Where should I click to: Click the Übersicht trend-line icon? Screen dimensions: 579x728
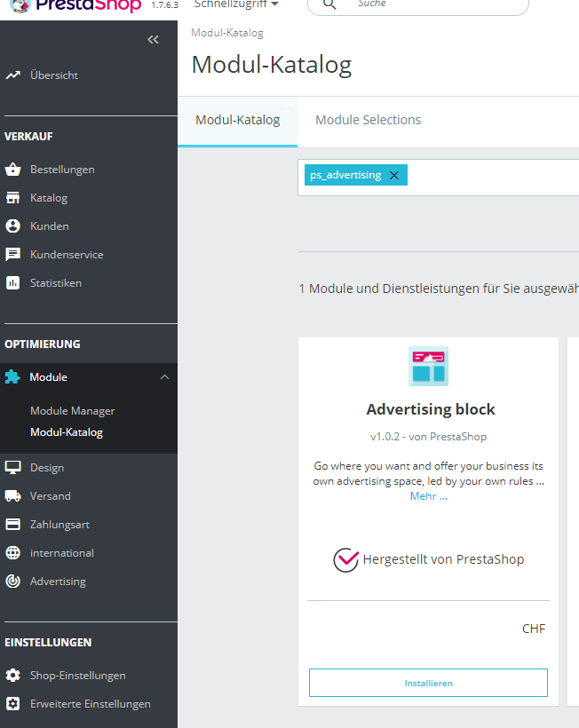coord(13,75)
